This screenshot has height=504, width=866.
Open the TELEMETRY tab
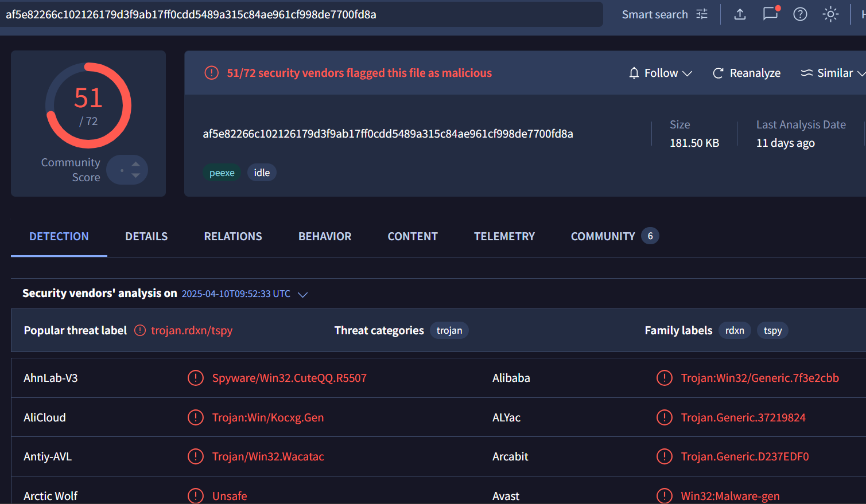[x=504, y=236]
